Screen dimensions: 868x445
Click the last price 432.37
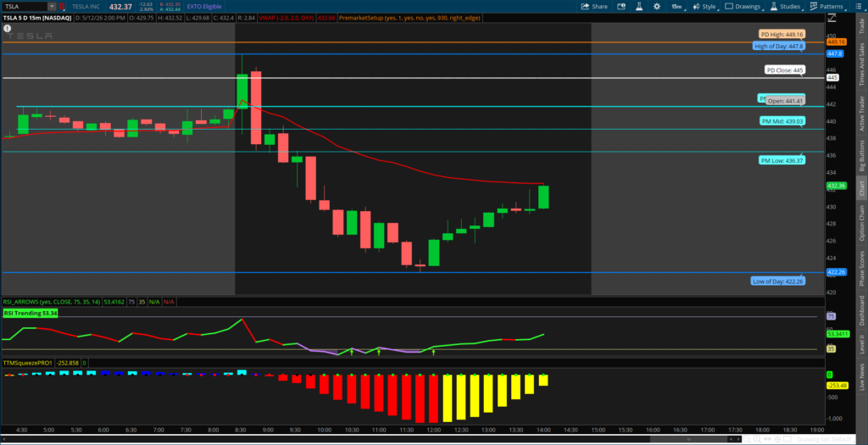click(120, 7)
